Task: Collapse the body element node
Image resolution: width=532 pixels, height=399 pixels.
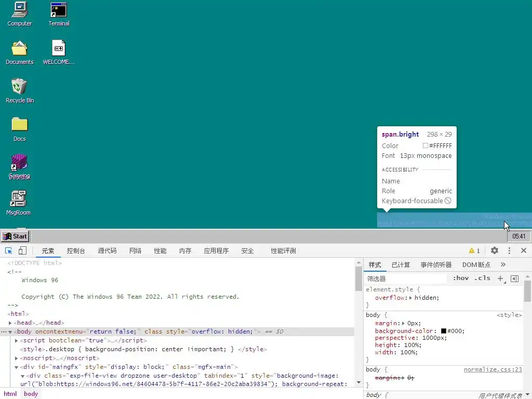Action: click(10, 332)
